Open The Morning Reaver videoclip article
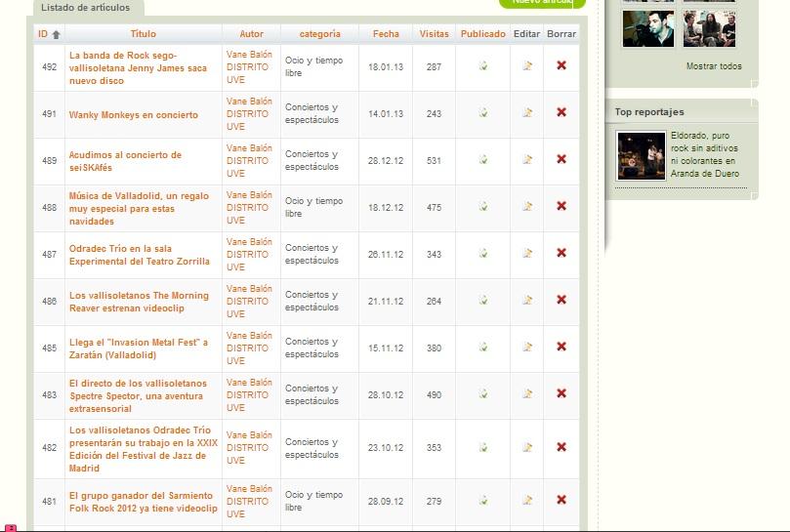Image resolution: width=790 pixels, height=532 pixels. 139,302
